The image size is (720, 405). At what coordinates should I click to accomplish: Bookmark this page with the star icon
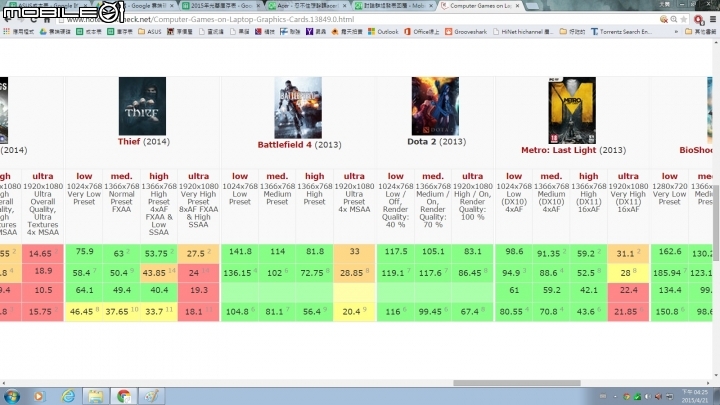point(684,19)
